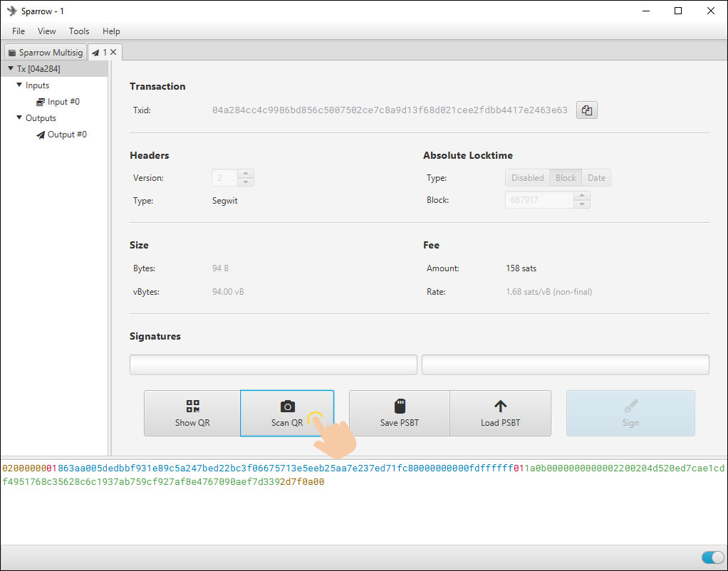Viewport: 728px width, 571px height.
Task: Increase the locktime Block value with up arrow
Action: [582, 196]
